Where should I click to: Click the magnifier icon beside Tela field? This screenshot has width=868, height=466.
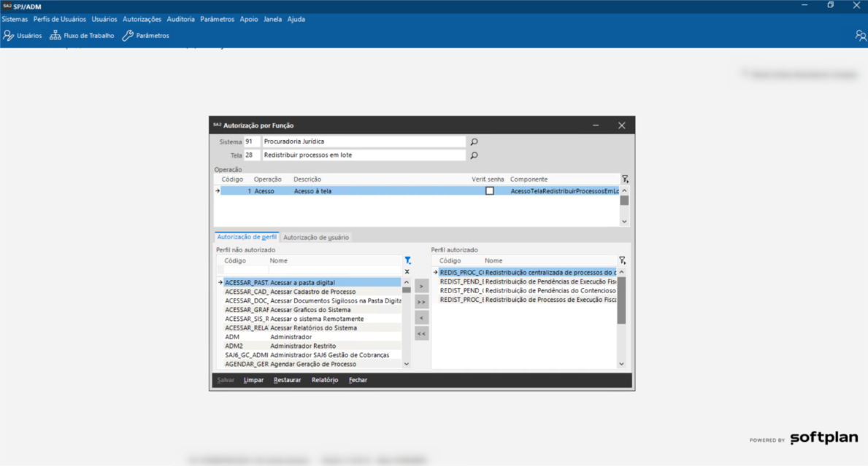click(474, 155)
